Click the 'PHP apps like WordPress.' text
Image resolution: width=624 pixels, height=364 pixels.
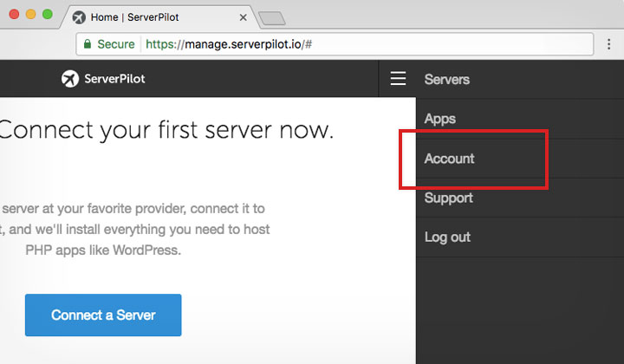tap(103, 250)
